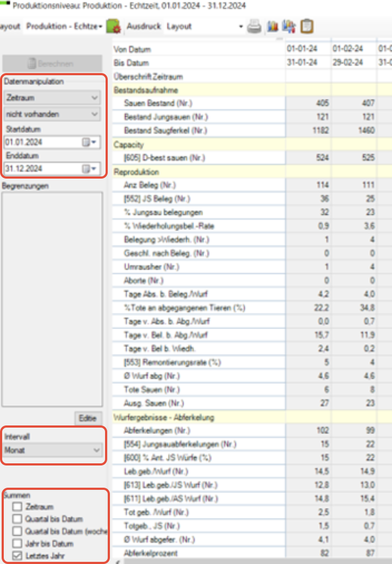Viewport: 392px width, 564px height.
Task: Open the bar chart icon
Action: [x=272, y=27]
